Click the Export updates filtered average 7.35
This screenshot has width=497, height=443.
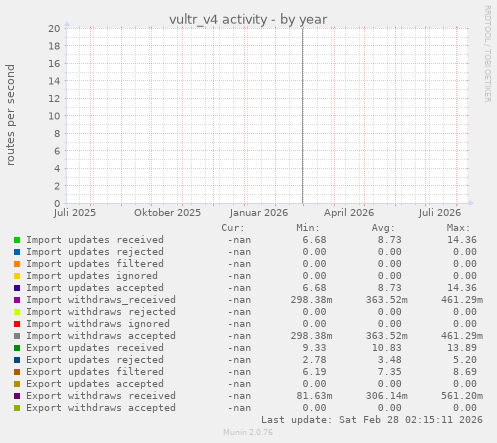[389, 372]
